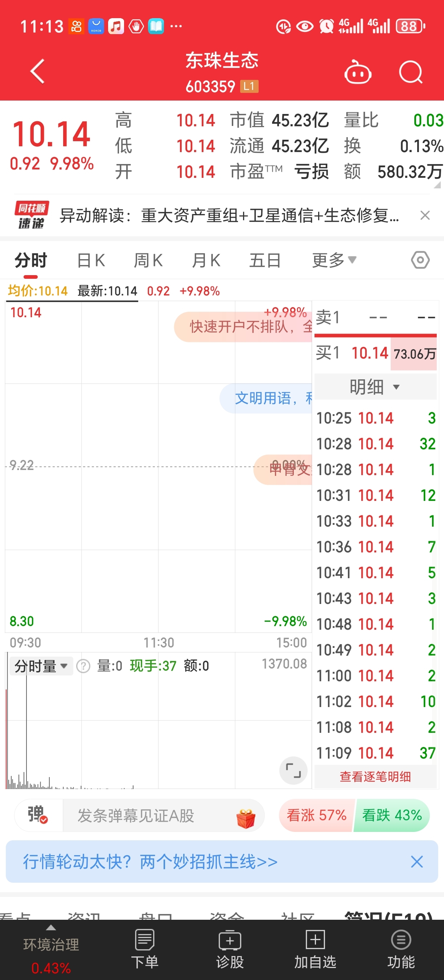Image resolution: width=444 pixels, height=980 pixels.
Task: Tap the 快速开户不排队 bubble
Action: pyautogui.click(x=243, y=326)
